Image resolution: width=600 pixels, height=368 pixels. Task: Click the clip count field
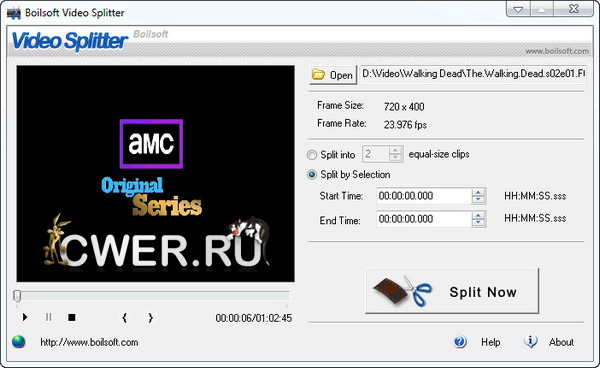[x=376, y=154]
